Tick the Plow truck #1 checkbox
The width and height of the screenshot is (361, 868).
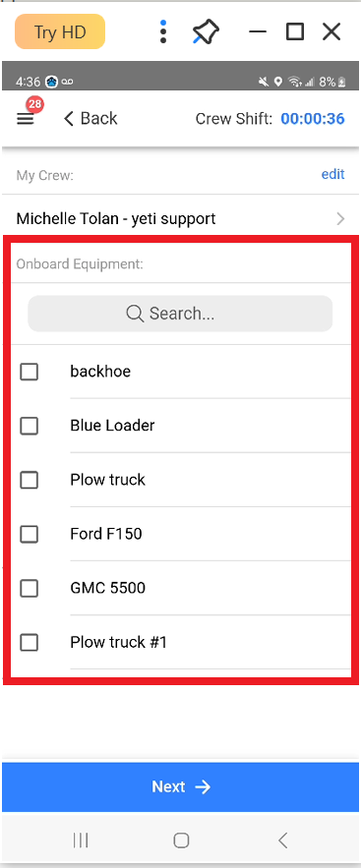click(29, 642)
